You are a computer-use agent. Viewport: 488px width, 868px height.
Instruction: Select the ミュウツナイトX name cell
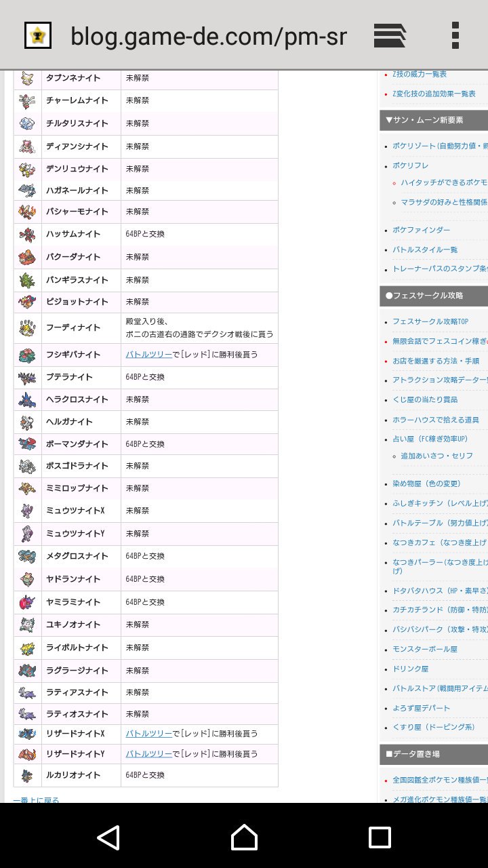point(81,511)
